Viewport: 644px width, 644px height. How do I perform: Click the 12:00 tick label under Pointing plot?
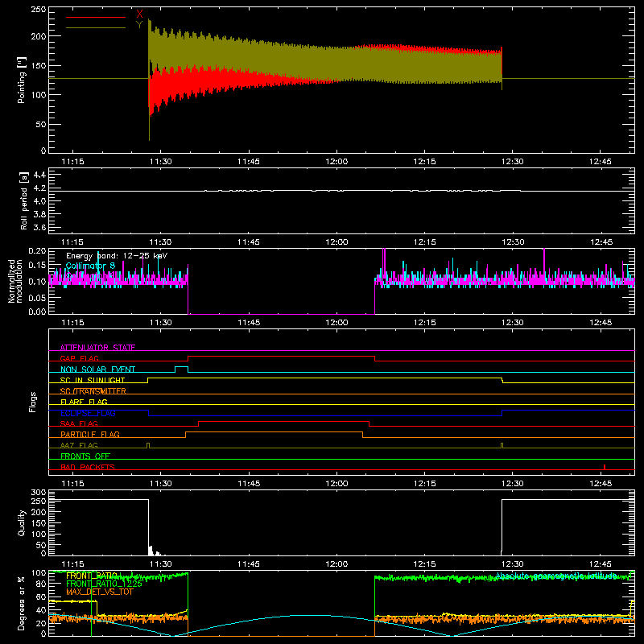(336, 162)
